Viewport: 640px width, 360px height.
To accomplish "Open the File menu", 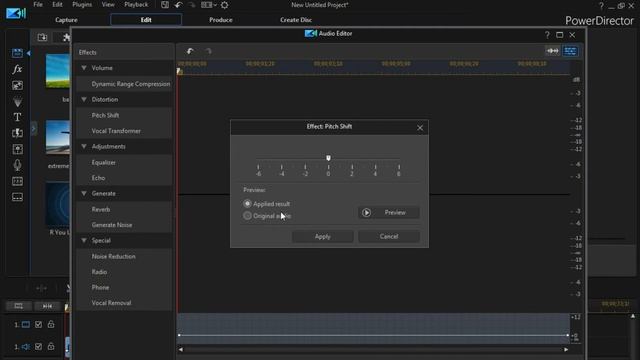I will pos(38,4).
